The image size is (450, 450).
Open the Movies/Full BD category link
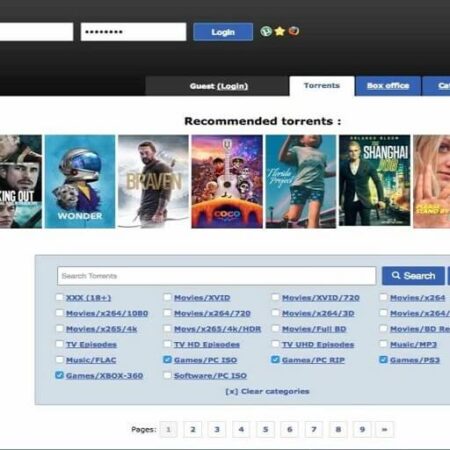314,329
